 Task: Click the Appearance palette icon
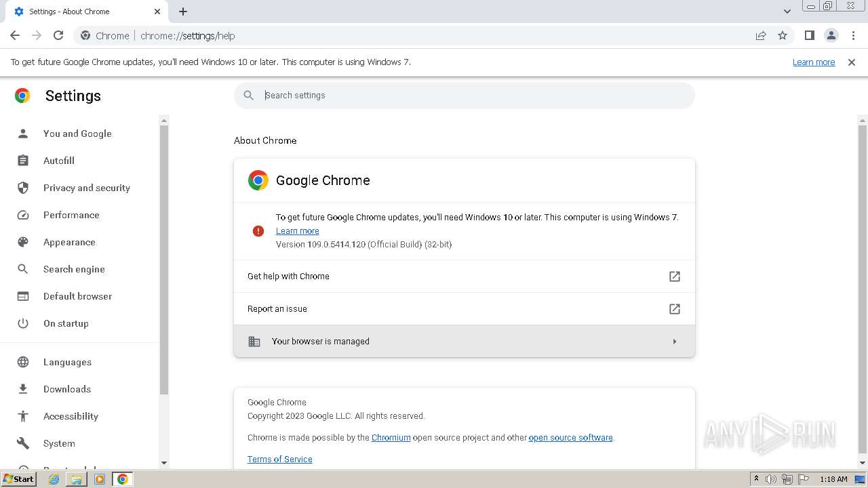[23, 242]
